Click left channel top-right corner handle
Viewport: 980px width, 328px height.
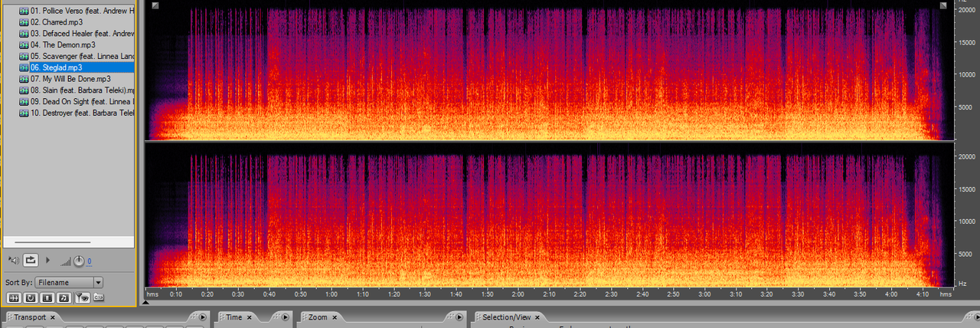[x=943, y=5]
